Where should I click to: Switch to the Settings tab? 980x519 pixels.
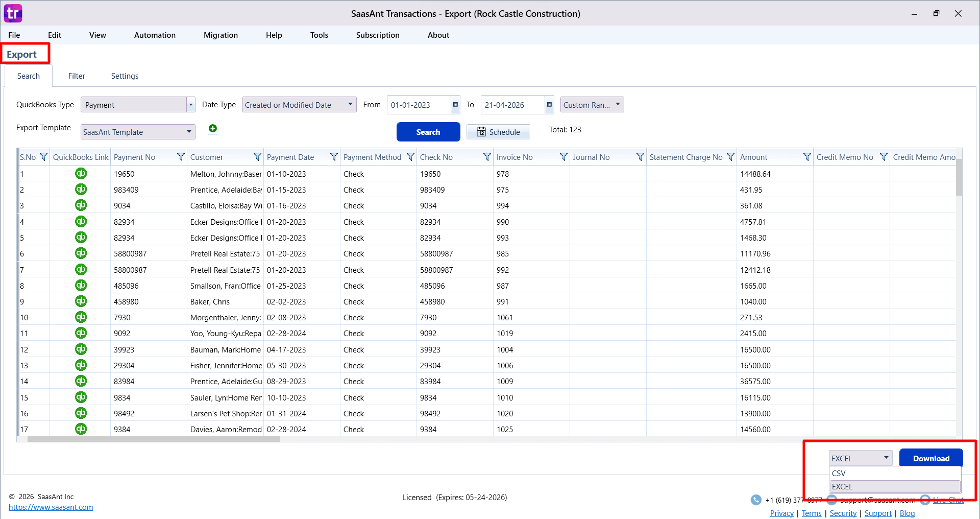tap(125, 76)
